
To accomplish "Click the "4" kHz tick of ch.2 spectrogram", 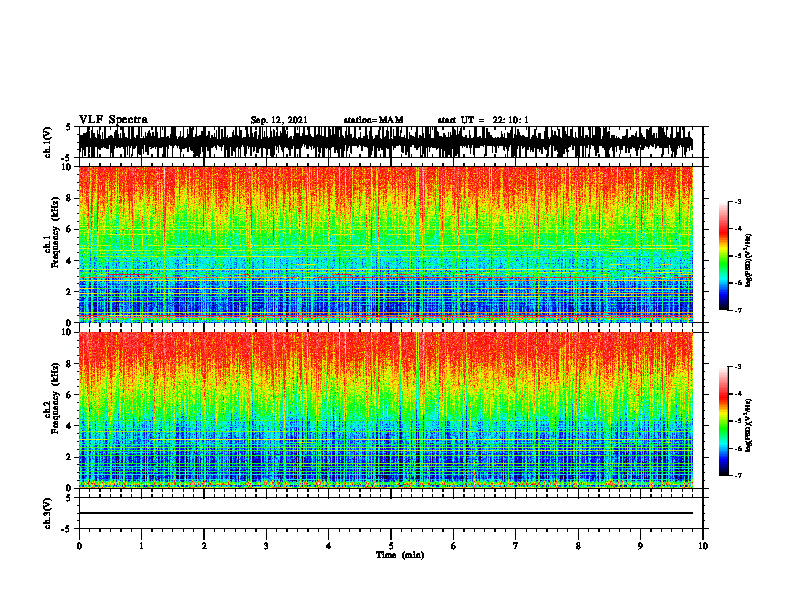I will tap(70, 426).
